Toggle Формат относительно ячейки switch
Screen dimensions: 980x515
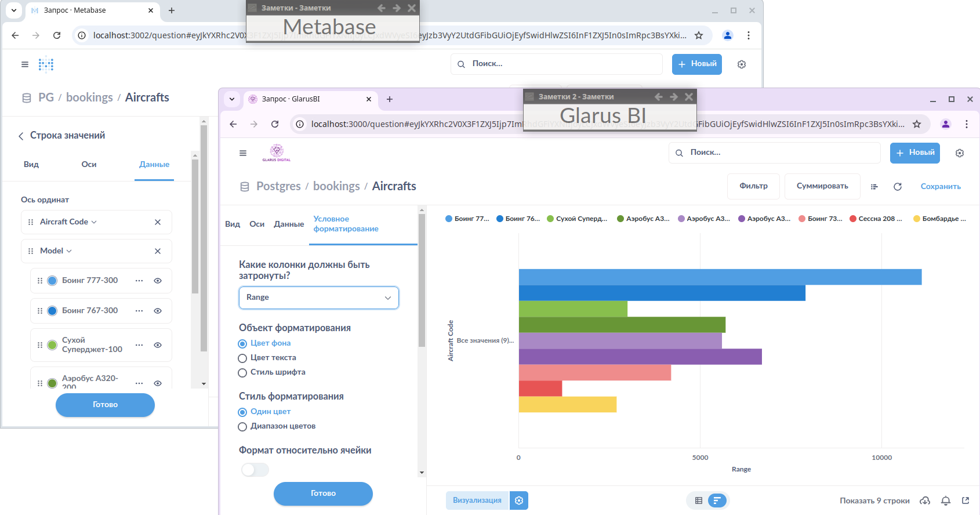pyautogui.click(x=255, y=470)
